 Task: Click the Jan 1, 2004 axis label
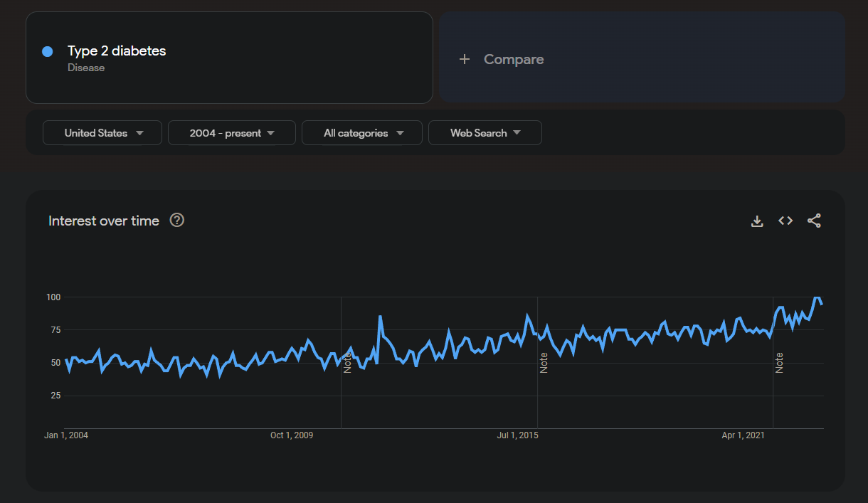pos(66,435)
